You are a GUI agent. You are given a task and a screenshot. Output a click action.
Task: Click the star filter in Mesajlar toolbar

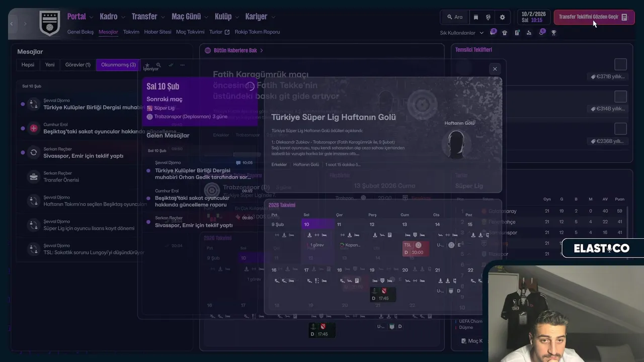[x=147, y=65]
